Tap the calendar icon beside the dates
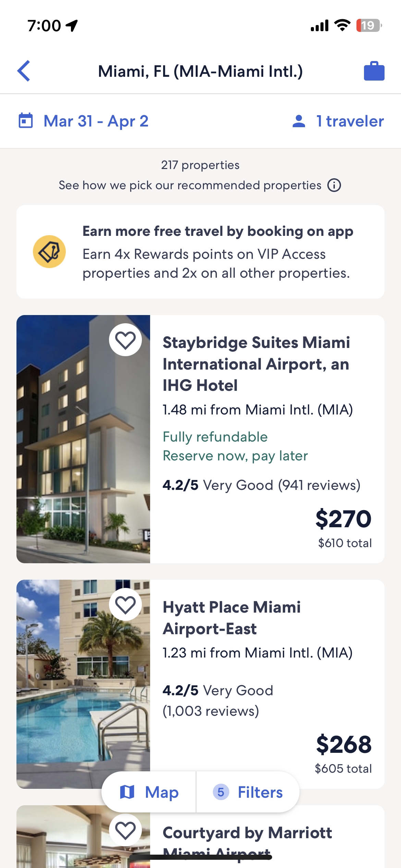The image size is (401, 868). [25, 121]
